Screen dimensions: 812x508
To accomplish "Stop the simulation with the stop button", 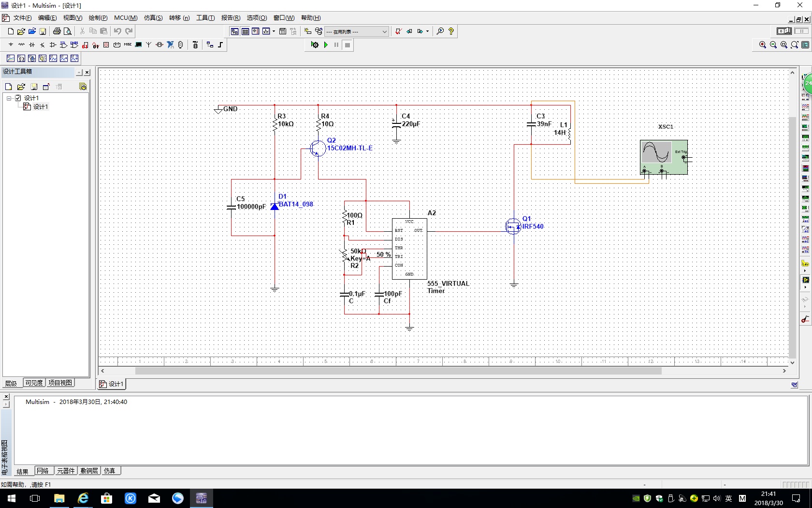I will [347, 45].
